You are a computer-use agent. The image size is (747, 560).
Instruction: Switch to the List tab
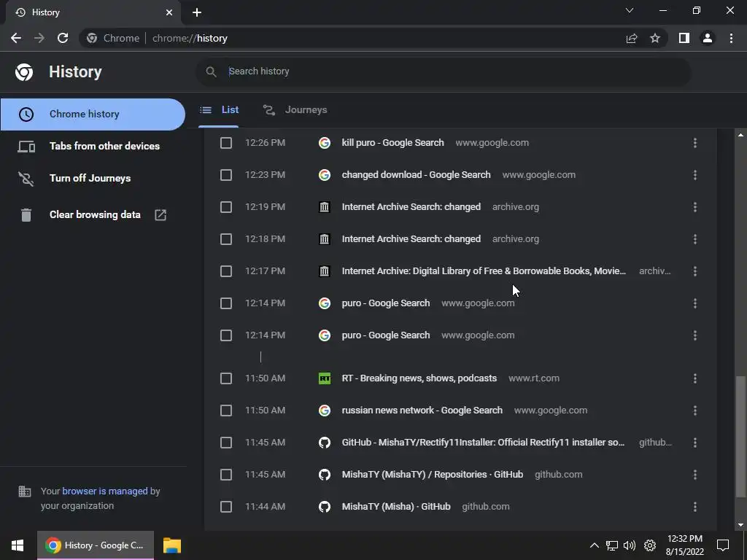coord(219,110)
